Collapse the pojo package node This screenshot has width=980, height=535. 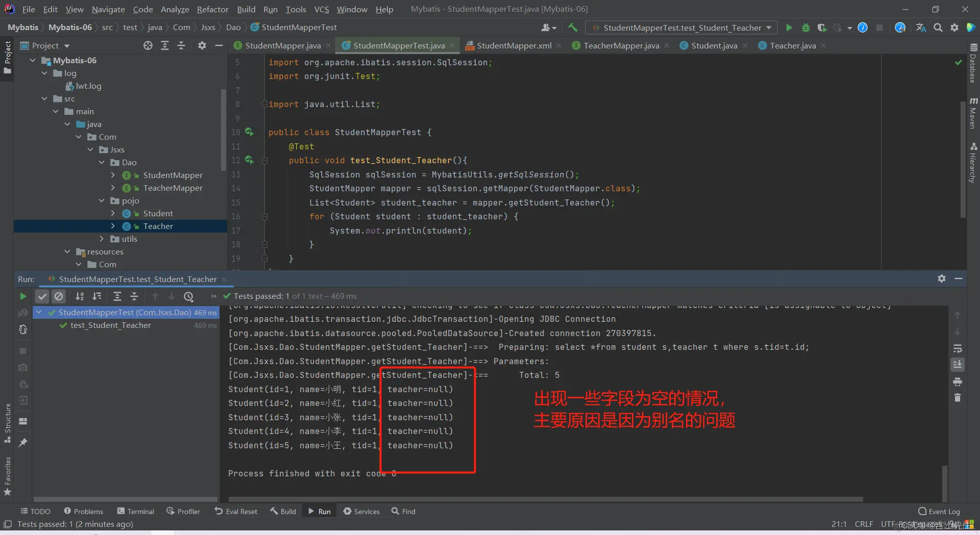(x=102, y=200)
